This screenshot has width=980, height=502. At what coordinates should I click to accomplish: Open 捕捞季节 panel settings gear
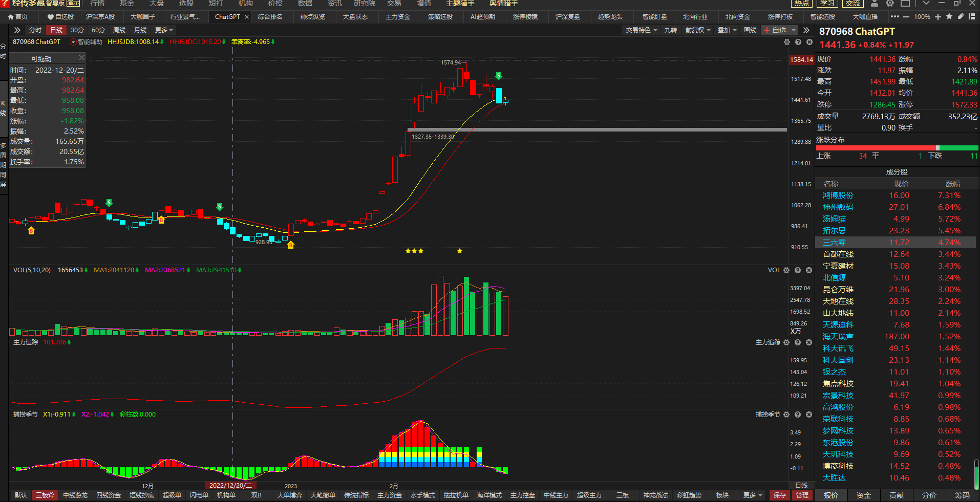coord(786,414)
